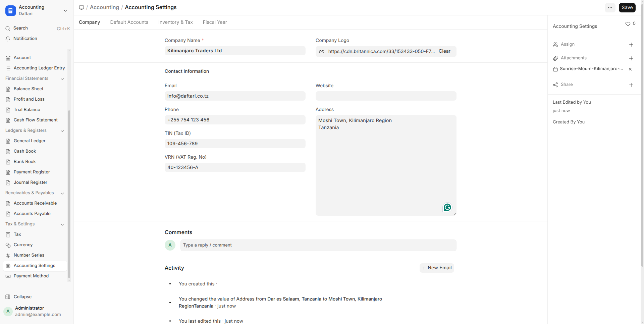Viewport: 644px width, 324px height.
Task: Click the empty Website field
Action: pos(386,96)
